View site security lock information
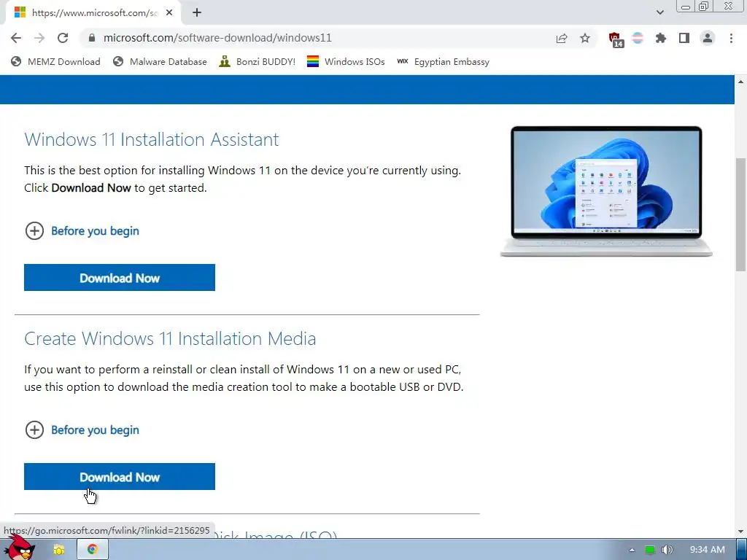This screenshot has width=747, height=560. click(x=92, y=38)
